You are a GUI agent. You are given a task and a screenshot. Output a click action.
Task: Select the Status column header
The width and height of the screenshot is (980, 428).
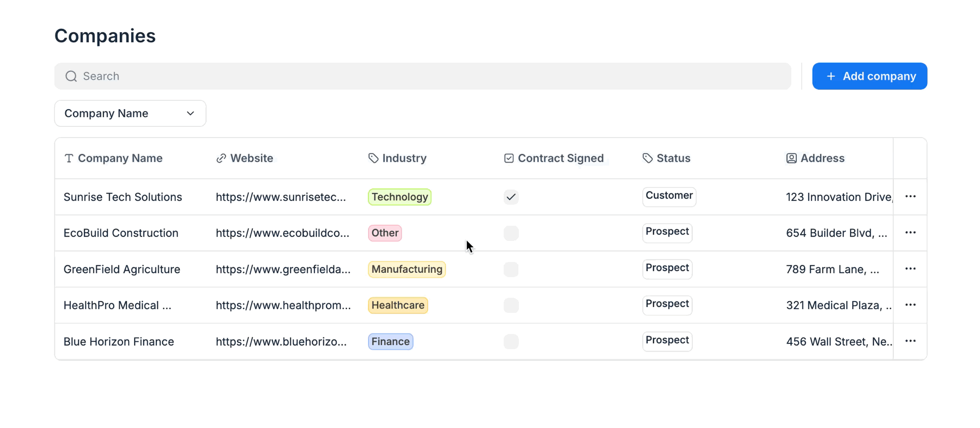click(x=673, y=158)
